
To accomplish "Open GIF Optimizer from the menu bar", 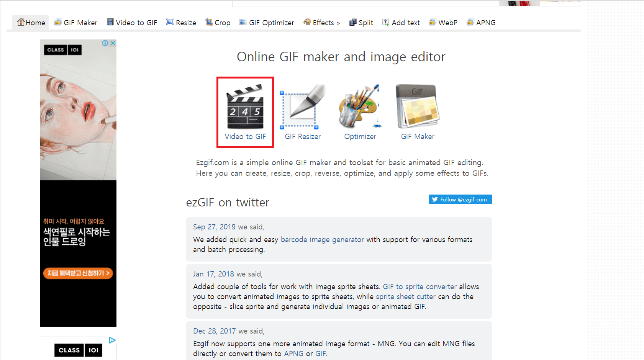I will point(267,23).
